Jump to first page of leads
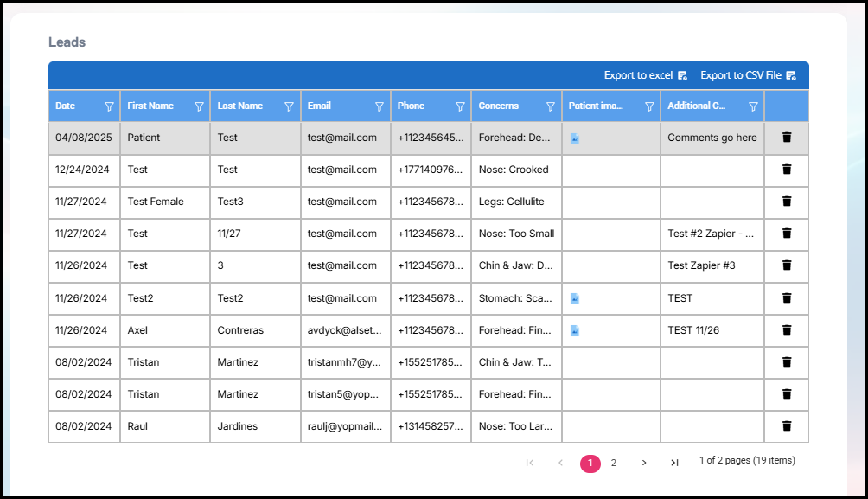 tap(530, 463)
